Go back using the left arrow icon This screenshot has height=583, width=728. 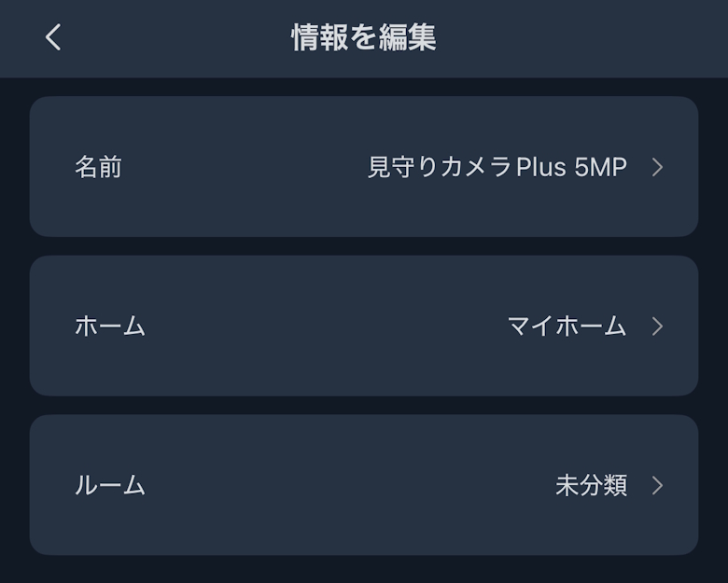coord(53,37)
